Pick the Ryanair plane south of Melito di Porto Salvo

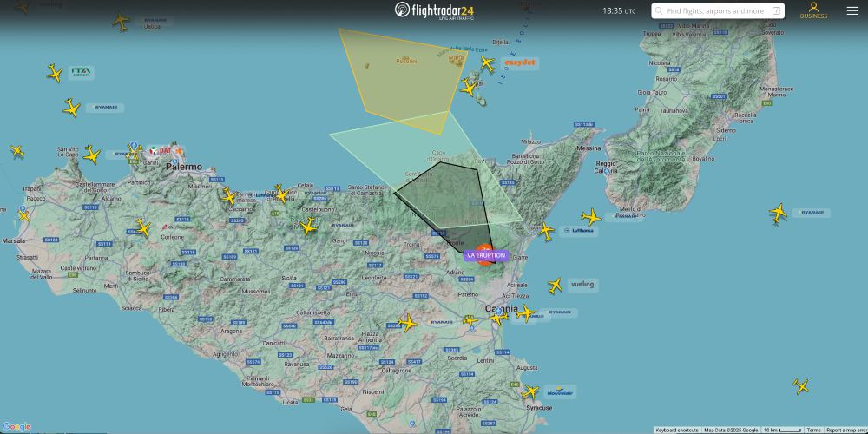(x=591, y=216)
